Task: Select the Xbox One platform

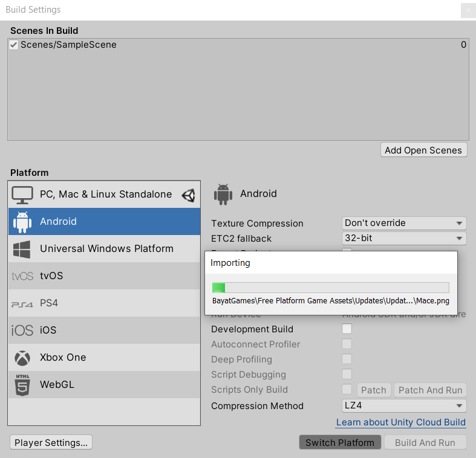Action: click(104, 357)
